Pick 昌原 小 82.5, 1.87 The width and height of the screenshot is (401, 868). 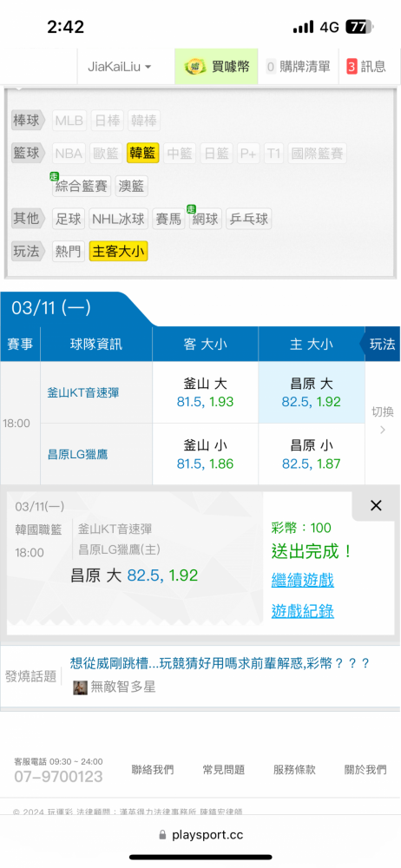click(312, 455)
